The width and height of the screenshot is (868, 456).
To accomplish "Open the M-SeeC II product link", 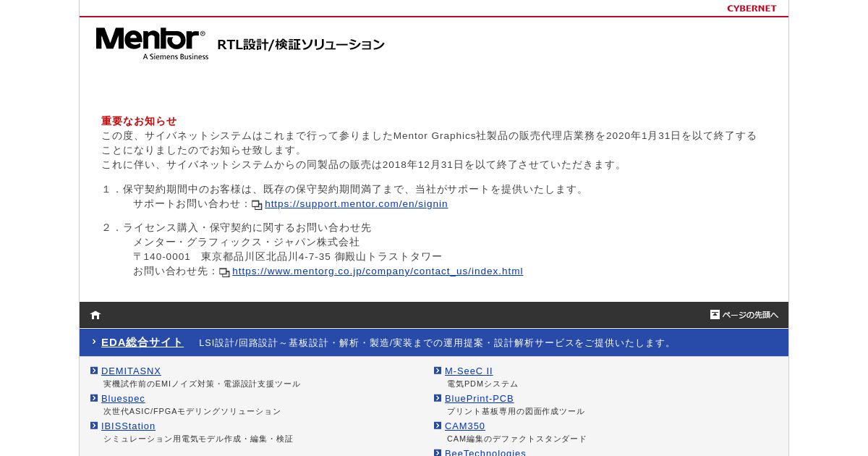I will 469,371.
